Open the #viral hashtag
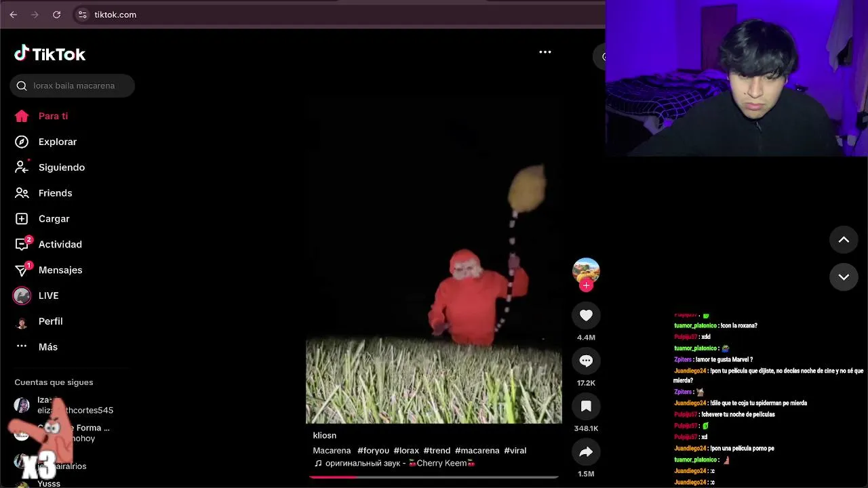Viewport: 868px width, 488px height. [515, 450]
